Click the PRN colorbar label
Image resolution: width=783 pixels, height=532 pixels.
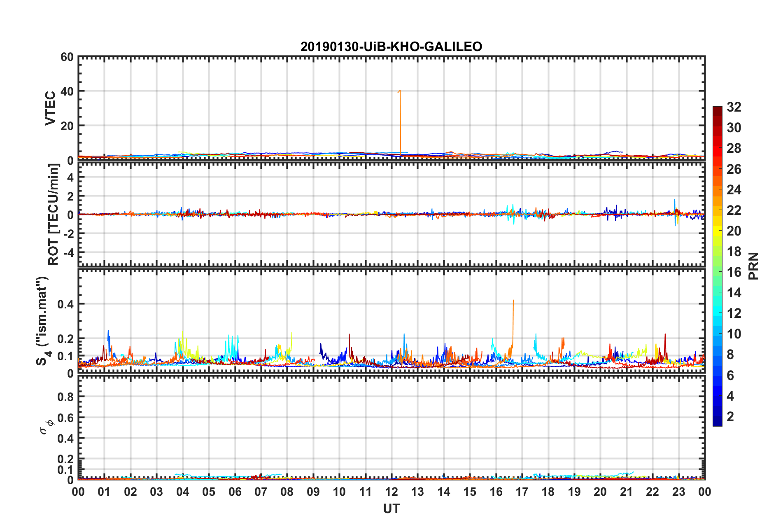pyautogui.click(x=753, y=266)
